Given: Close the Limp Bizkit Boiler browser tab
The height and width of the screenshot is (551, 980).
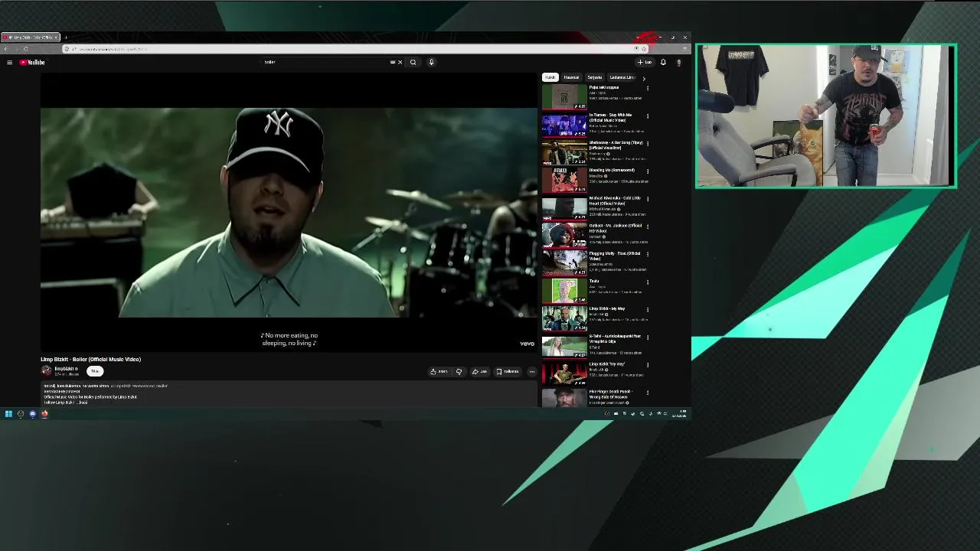Looking at the screenshot, I should point(56,37).
